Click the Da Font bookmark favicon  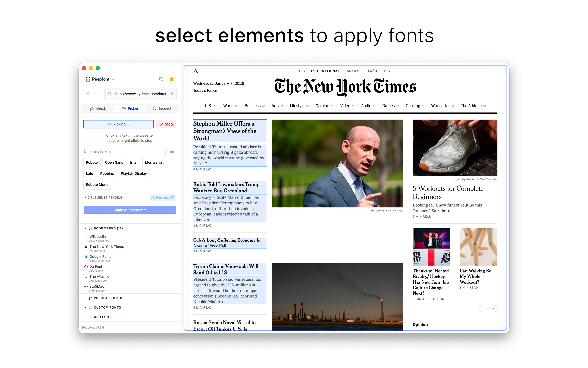pyautogui.click(x=86, y=267)
